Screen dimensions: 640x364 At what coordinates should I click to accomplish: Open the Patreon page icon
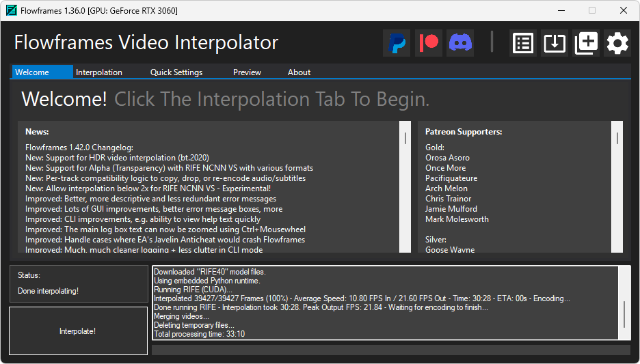(x=429, y=43)
